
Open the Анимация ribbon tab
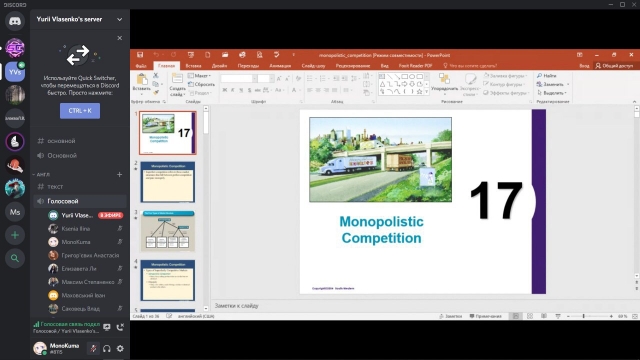280,66
